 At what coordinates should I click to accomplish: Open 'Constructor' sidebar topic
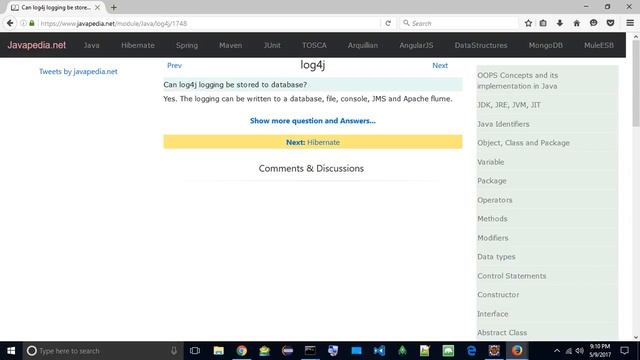click(x=498, y=295)
